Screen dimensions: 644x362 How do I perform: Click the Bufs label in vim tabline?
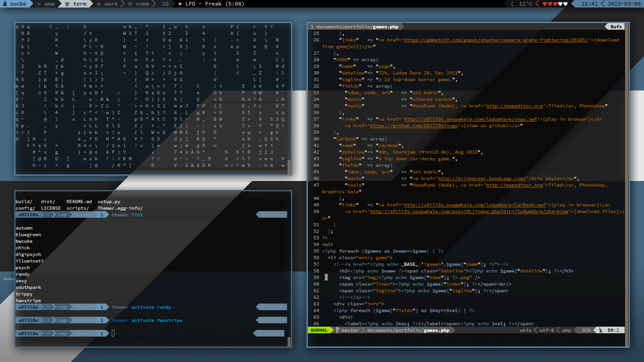pyautogui.click(x=616, y=27)
